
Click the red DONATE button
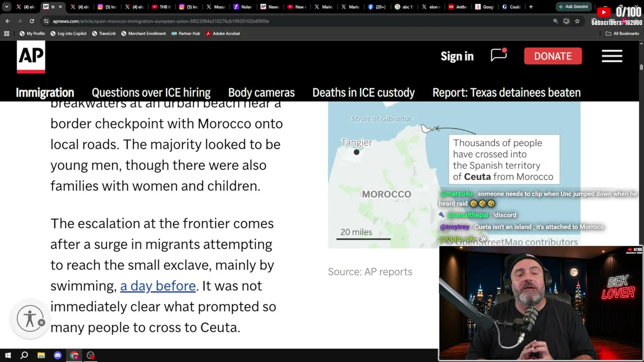pos(553,56)
